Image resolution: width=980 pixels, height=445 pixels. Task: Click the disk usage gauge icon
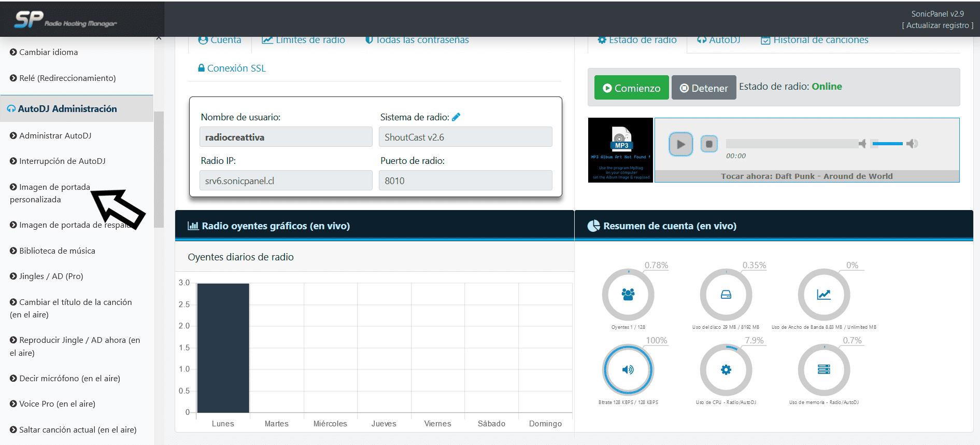[726, 295]
